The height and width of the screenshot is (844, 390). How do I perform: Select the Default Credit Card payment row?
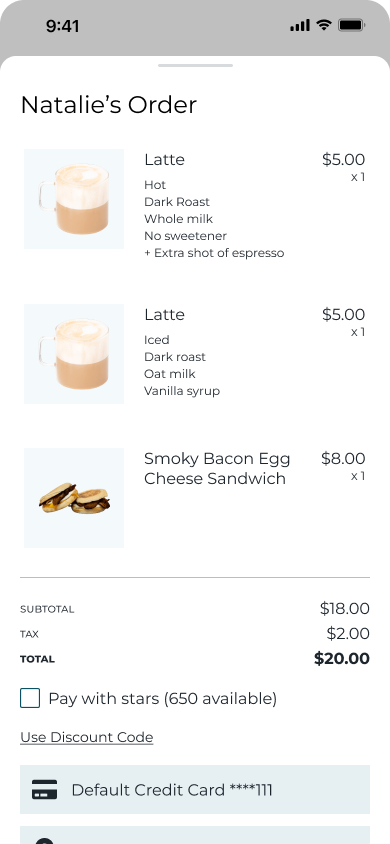(x=195, y=790)
